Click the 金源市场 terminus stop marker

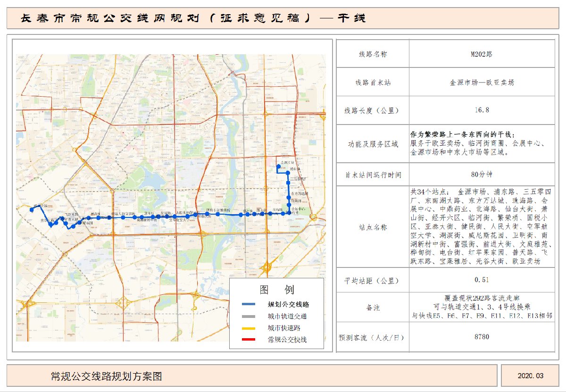pos(279,166)
